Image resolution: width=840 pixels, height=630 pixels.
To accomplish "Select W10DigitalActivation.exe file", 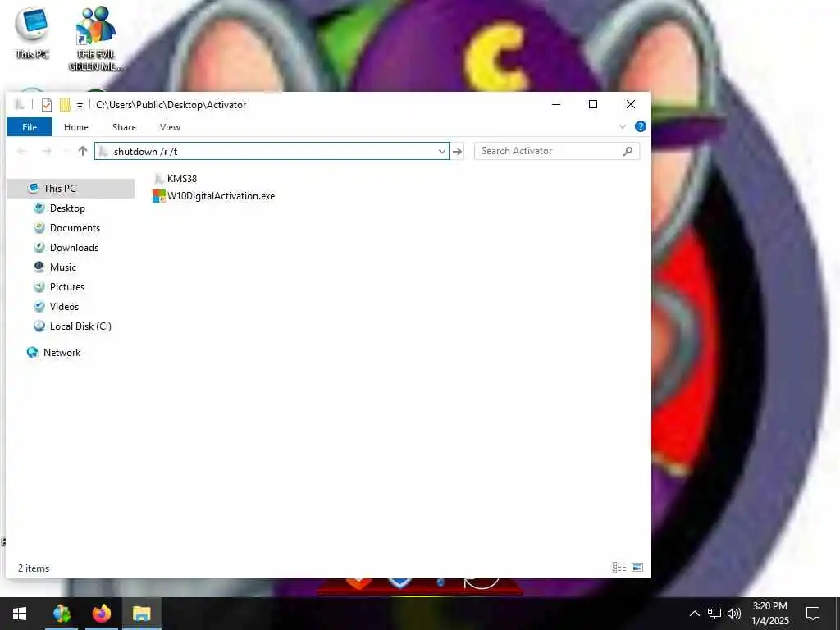I will 221,196.
